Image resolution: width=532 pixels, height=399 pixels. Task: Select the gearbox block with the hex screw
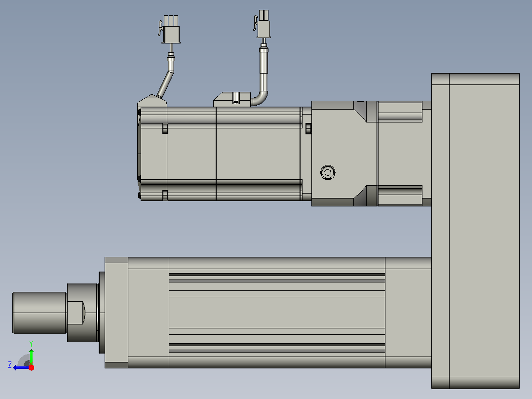(344, 154)
